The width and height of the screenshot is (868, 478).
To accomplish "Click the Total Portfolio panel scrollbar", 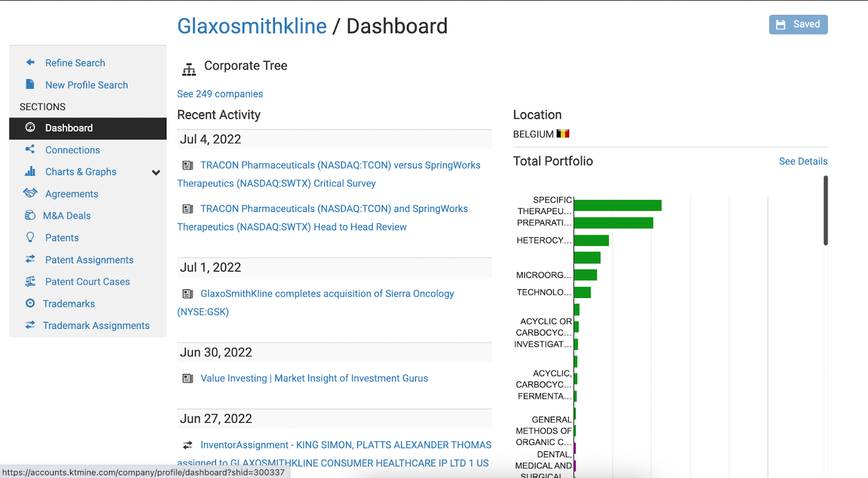I will [x=826, y=210].
